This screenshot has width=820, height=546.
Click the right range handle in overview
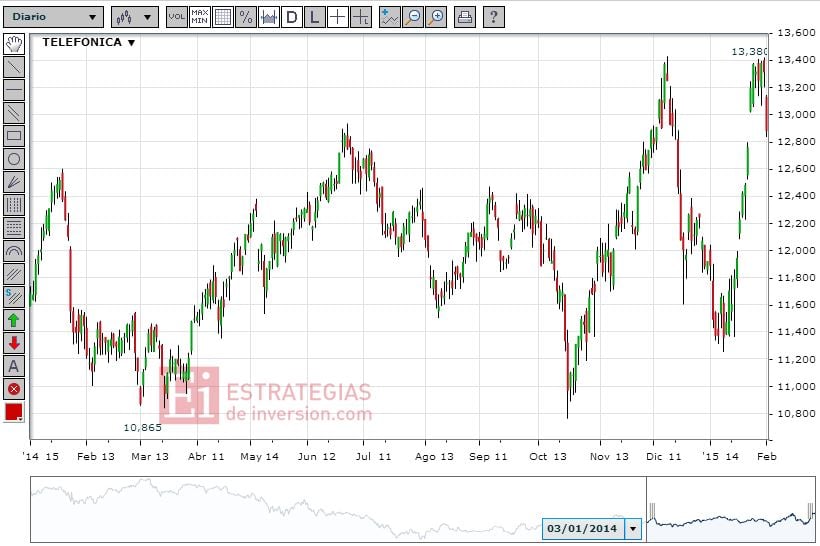811,511
